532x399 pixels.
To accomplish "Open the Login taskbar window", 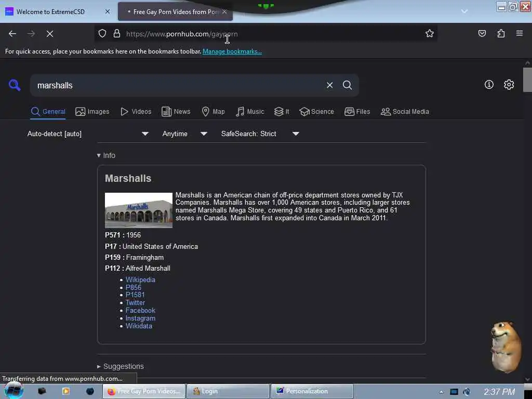I will (228, 391).
